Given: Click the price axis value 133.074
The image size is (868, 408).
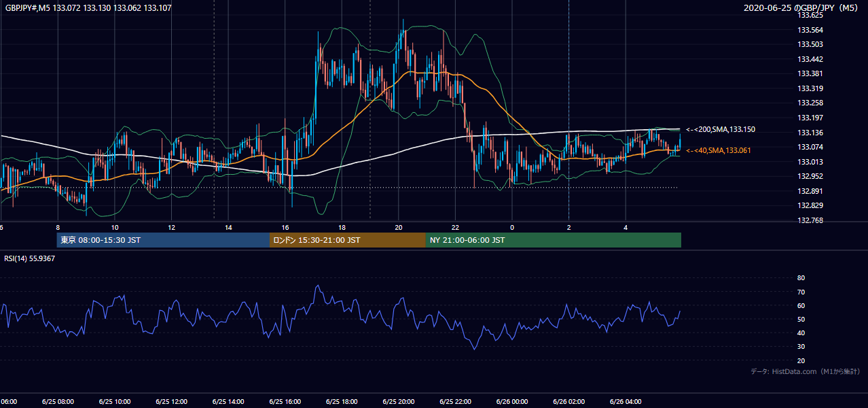Looking at the screenshot, I should pos(810,147).
